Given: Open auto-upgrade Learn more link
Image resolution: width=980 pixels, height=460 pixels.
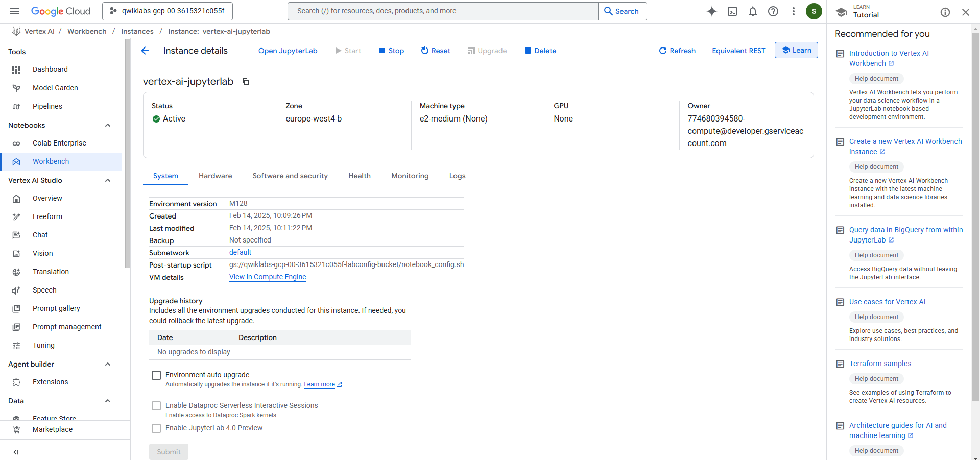Looking at the screenshot, I should 323,384.
